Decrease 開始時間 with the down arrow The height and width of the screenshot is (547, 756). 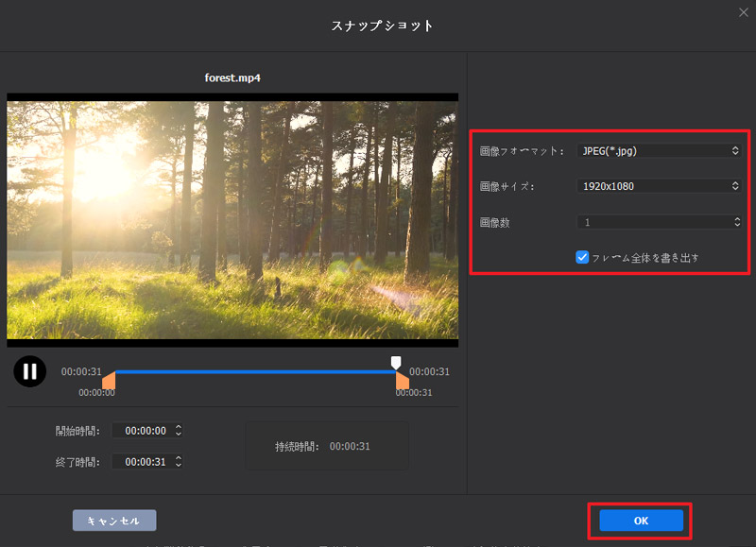coord(179,435)
